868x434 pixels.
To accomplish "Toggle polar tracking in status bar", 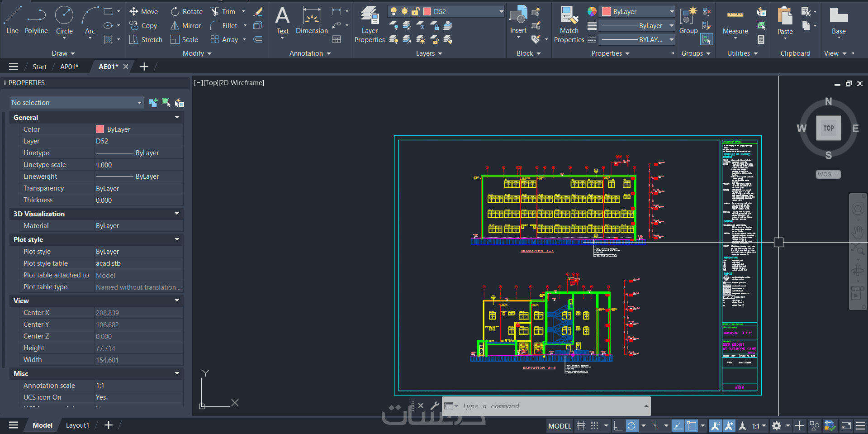I will coord(632,426).
